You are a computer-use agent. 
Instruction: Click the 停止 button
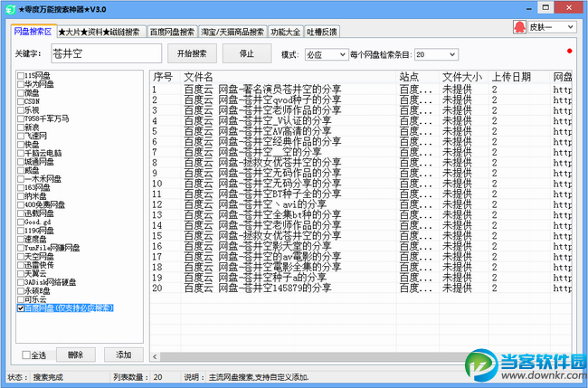coord(247,53)
